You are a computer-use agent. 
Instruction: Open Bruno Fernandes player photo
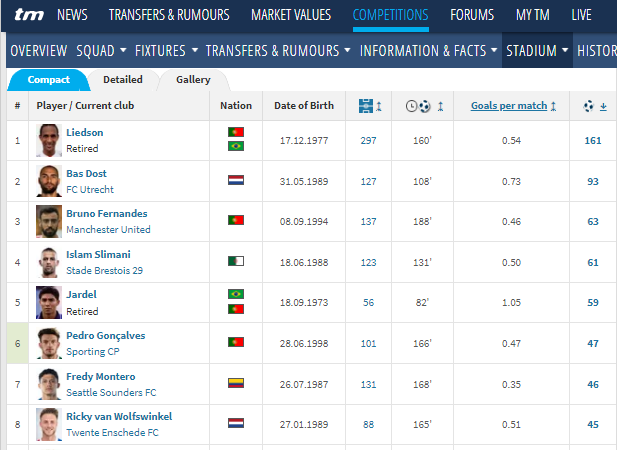pyautogui.click(x=49, y=221)
